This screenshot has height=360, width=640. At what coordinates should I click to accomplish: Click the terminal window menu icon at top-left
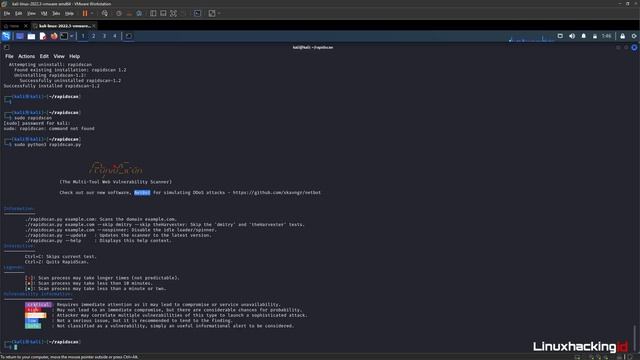pyautogui.click(x=7, y=47)
